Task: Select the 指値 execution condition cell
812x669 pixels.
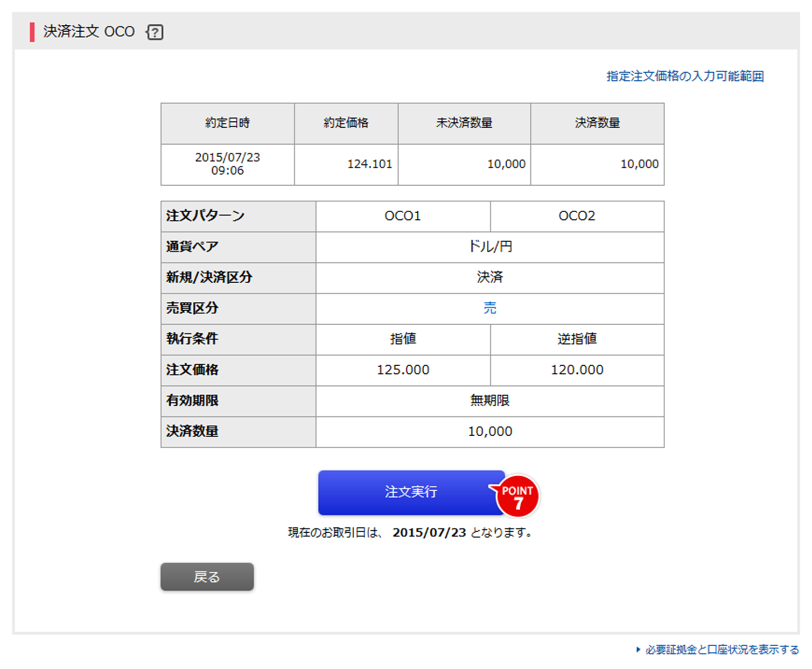Action: tap(403, 339)
